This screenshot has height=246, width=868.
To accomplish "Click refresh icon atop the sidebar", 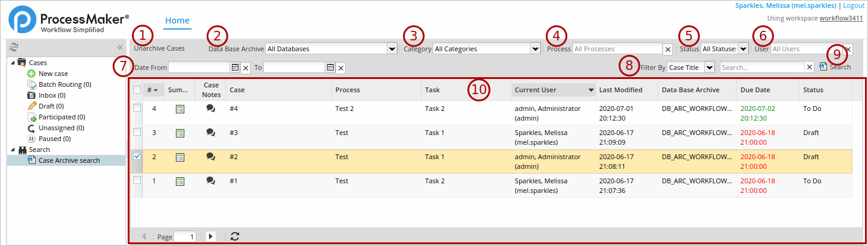I will point(14,48).
